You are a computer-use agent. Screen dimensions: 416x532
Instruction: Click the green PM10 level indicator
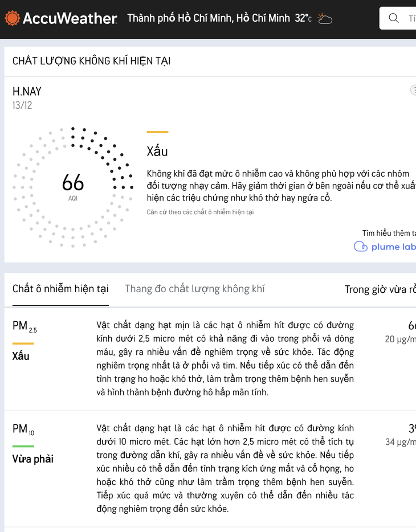pyautogui.click(x=23, y=446)
